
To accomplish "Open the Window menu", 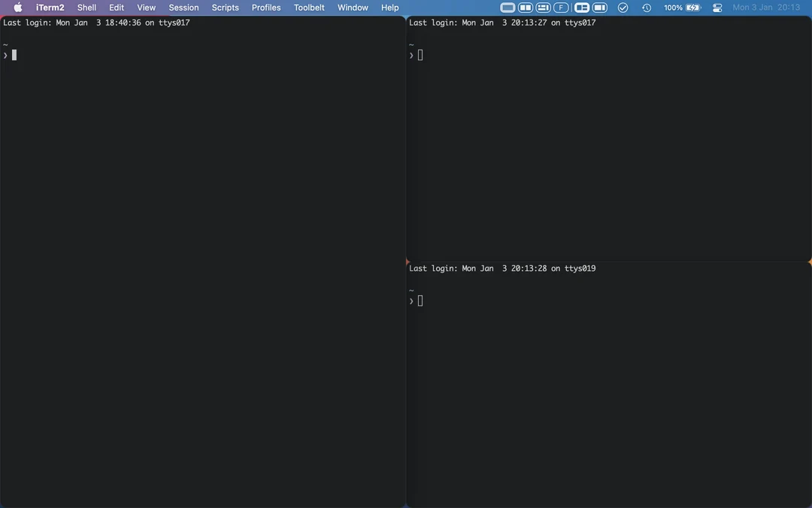I will click(352, 7).
